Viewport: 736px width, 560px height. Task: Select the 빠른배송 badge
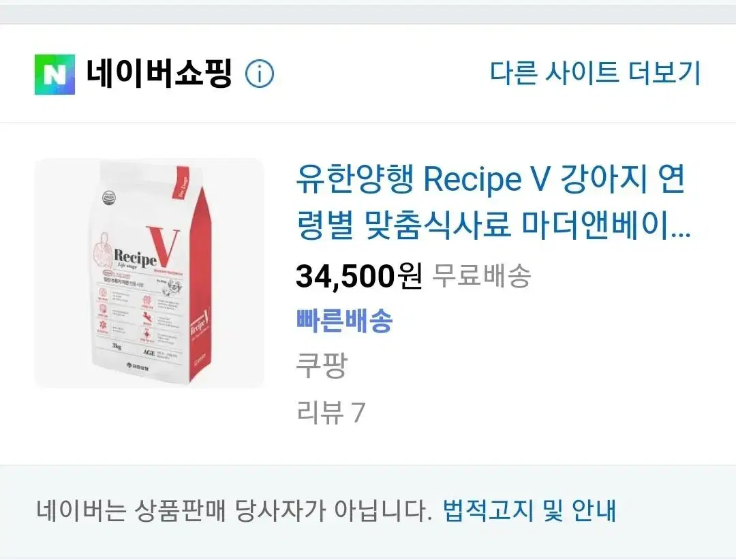(x=344, y=321)
